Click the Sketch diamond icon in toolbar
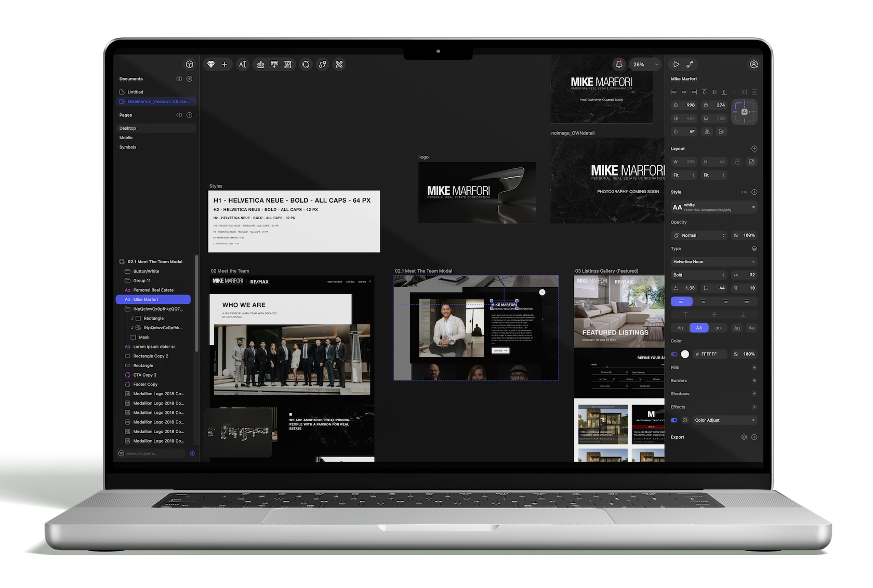The width and height of the screenshot is (873, 588). (x=210, y=64)
